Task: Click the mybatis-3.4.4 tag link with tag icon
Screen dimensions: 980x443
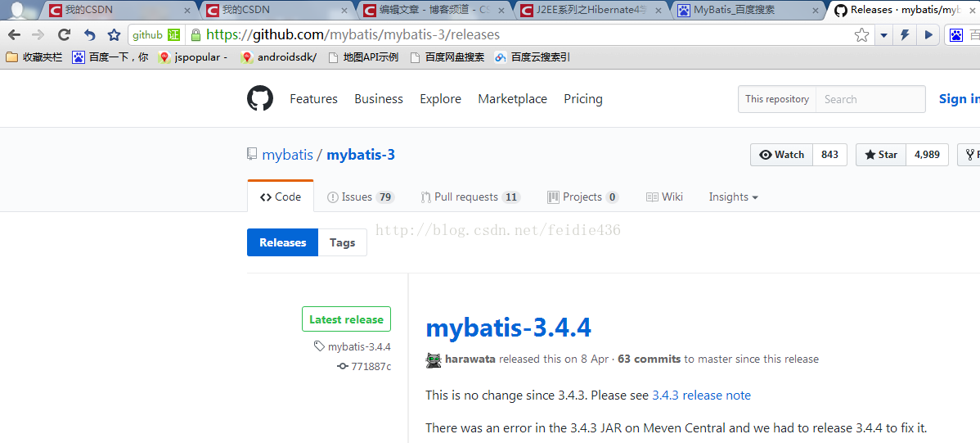Action: (x=353, y=346)
